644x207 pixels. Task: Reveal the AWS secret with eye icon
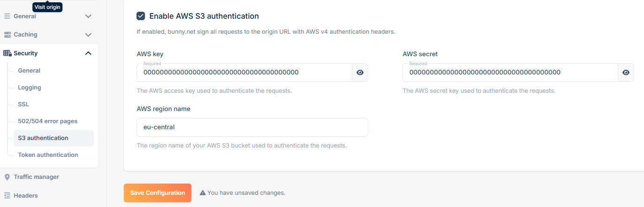point(626,73)
